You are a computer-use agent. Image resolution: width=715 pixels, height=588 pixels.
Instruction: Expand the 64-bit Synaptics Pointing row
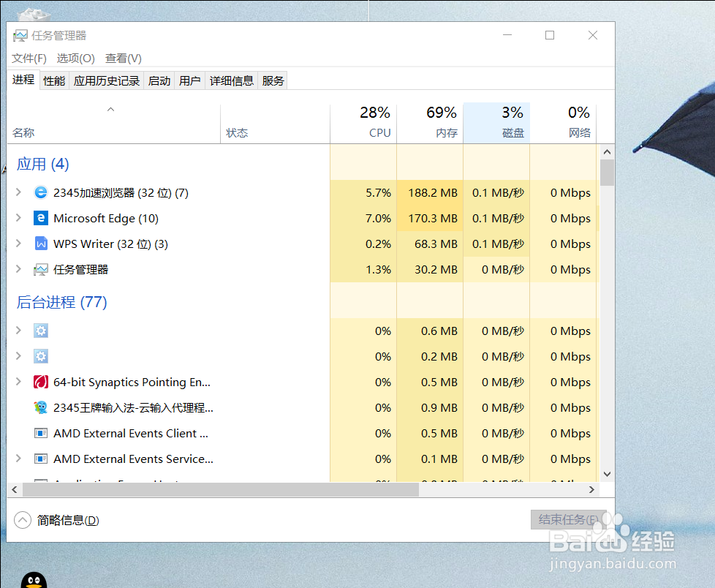[x=18, y=381]
